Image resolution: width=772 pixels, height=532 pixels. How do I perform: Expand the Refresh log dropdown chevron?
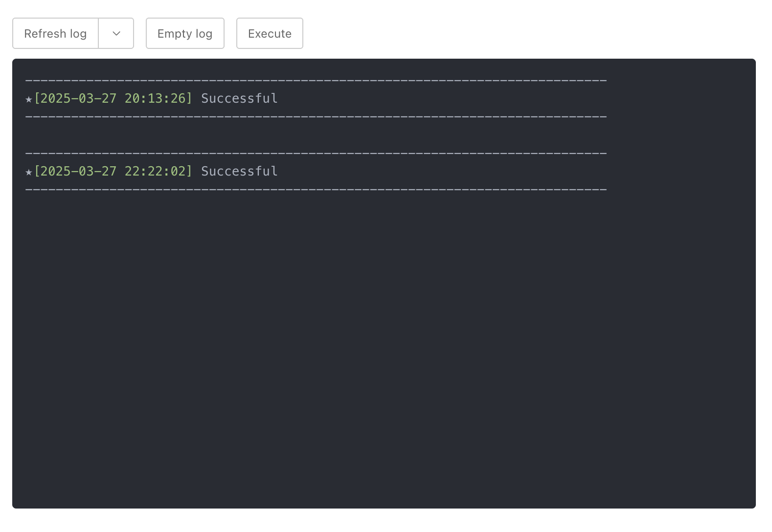click(x=116, y=34)
